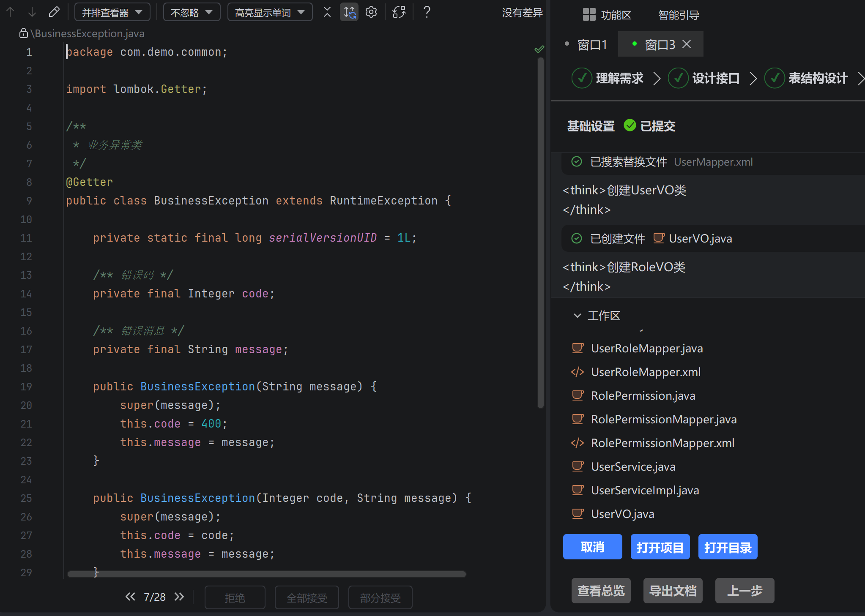Switch to the 功能区 tab

(607, 15)
